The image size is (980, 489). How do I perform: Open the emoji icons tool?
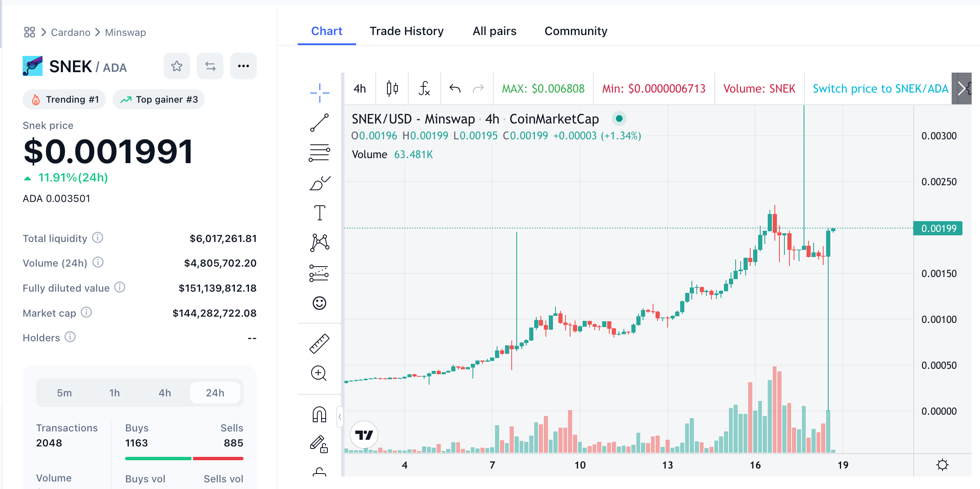click(319, 303)
